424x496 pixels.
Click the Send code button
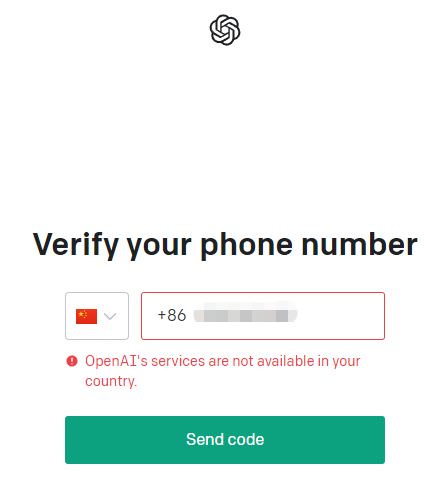pos(225,440)
